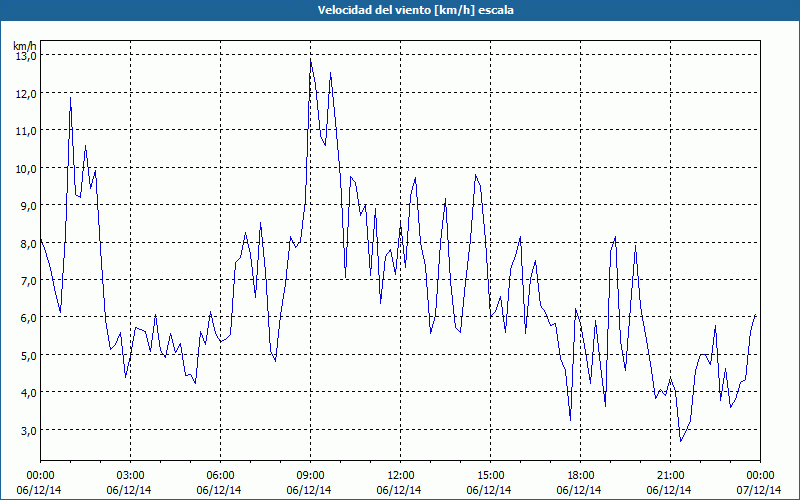Click the 3,0 y-axis value
Screen dimensions: 800x500
[28, 430]
